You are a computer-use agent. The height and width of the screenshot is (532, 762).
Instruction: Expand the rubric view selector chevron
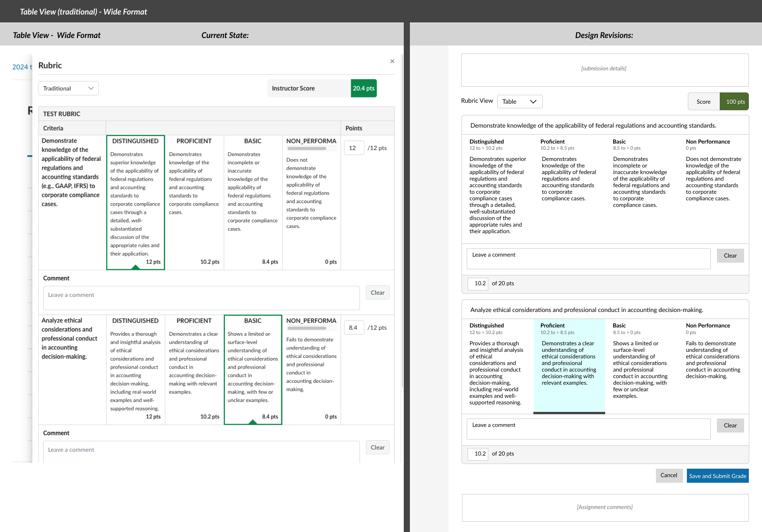tap(532, 102)
